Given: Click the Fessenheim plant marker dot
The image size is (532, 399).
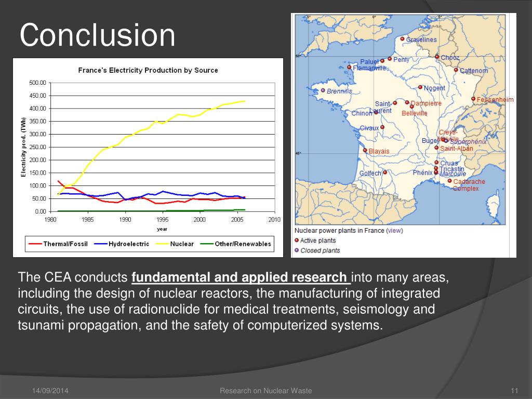Looking at the screenshot, I should [x=473, y=99].
